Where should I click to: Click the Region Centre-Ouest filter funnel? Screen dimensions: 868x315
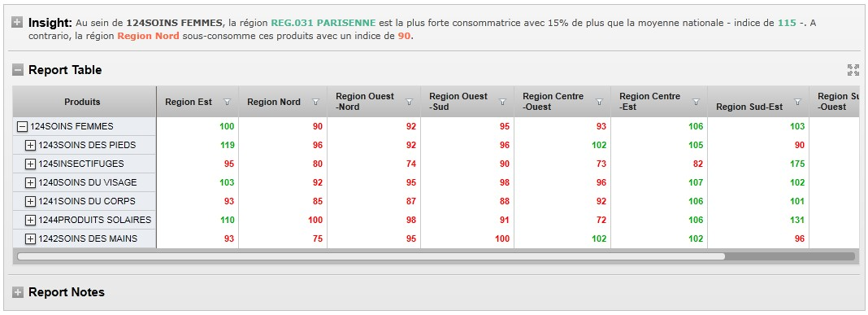[x=600, y=102]
